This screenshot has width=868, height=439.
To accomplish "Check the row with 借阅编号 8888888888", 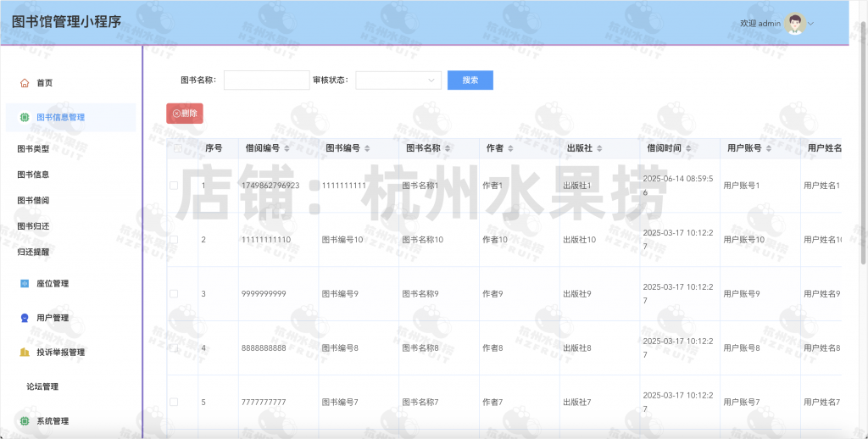I will point(174,348).
